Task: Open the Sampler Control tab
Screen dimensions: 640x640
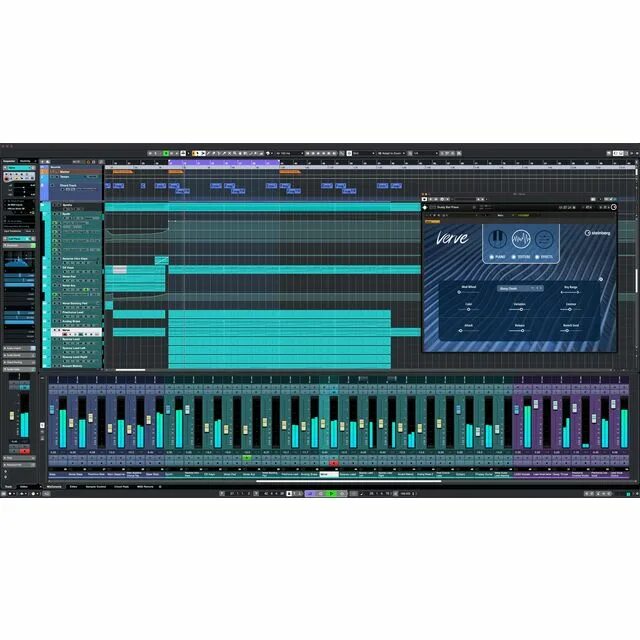Action: [x=96, y=487]
